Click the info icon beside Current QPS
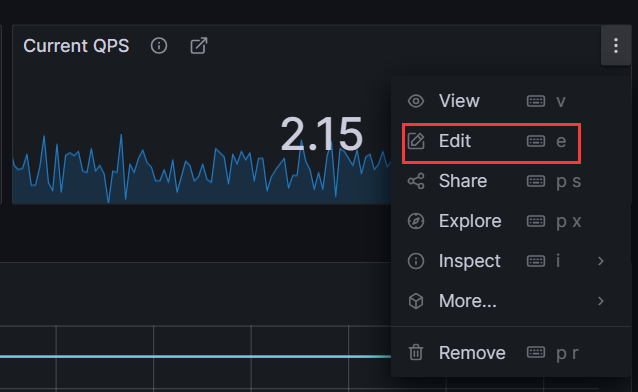The image size is (638, 392). click(159, 46)
